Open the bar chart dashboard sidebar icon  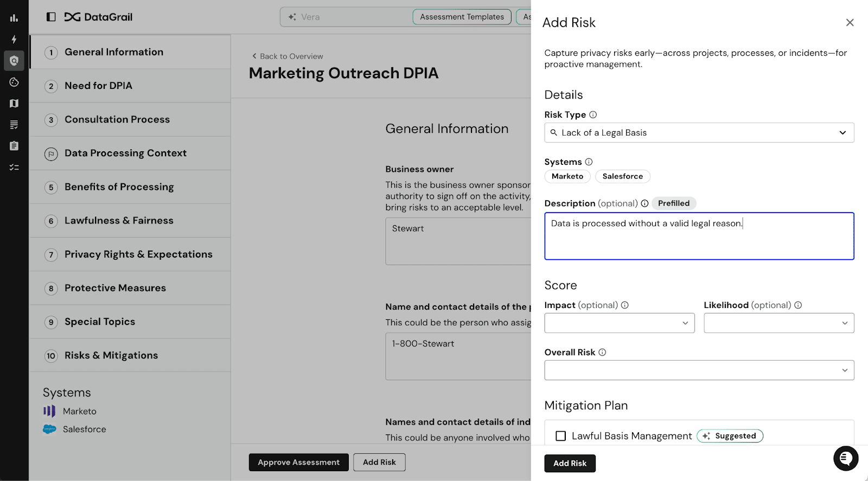[x=14, y=18]
